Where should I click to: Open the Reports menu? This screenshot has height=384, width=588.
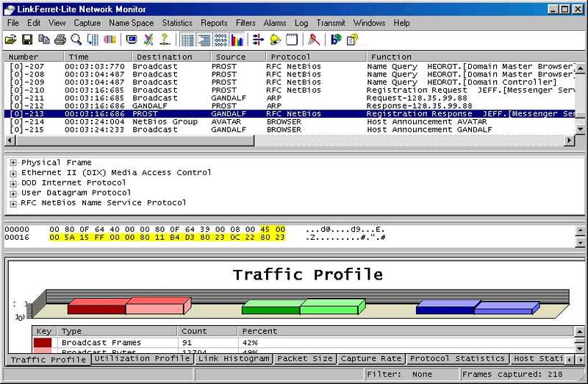tap(214, 23)
